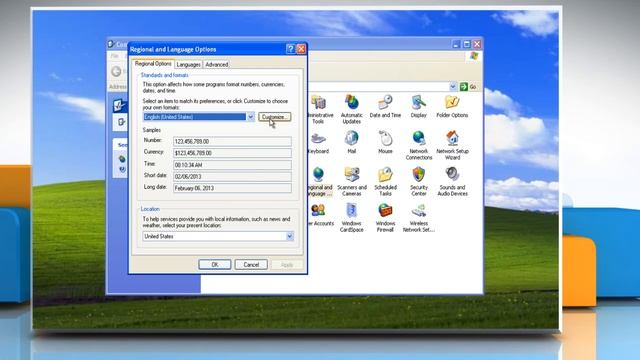Switch to the Regional Options tab
Image resolution: width=640 pixels, height=360 pixels.
[x=153, y=64]
